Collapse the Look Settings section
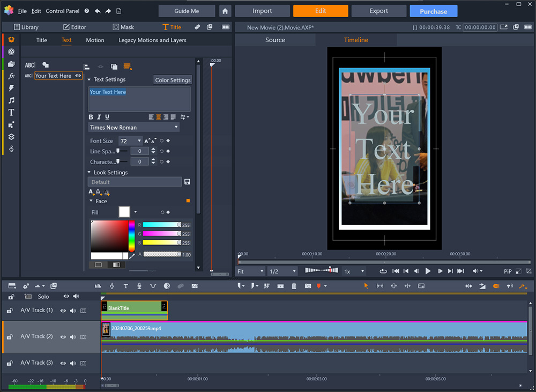Screen dimensions: 536x392 pyautogui.click(x=90, y=173)
